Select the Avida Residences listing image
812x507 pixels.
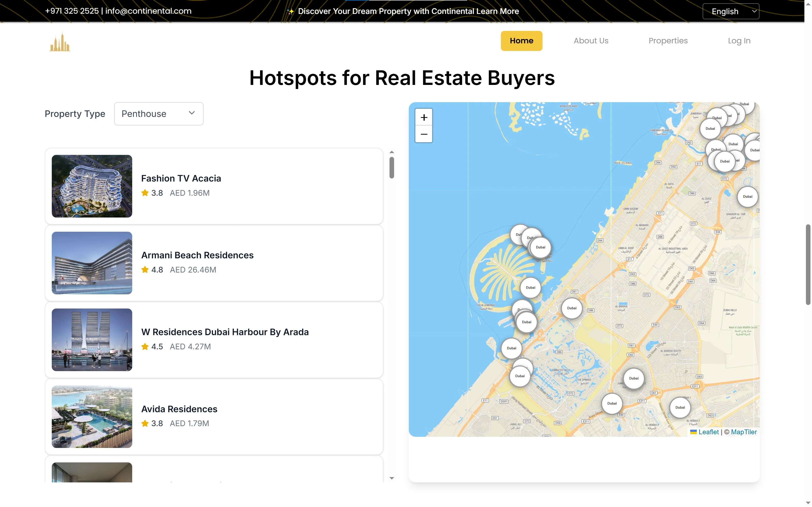92,417
